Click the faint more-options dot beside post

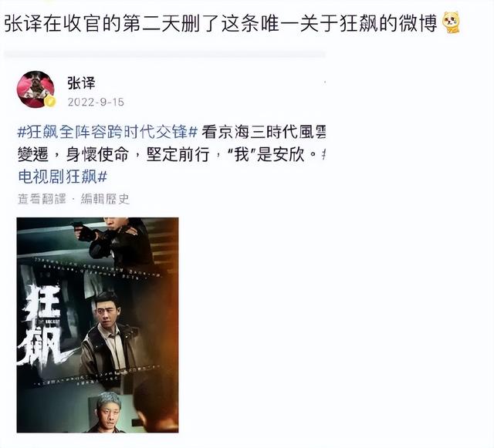point(324,83)
